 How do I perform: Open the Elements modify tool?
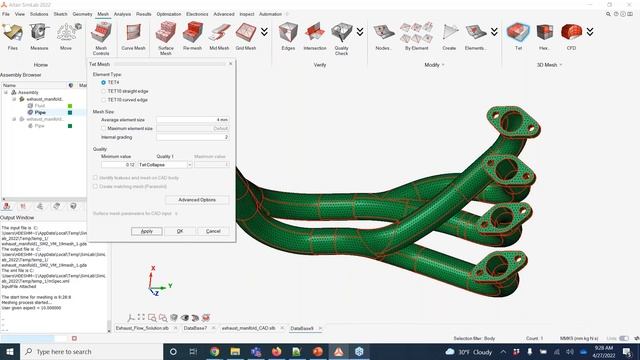click(475, 36)
